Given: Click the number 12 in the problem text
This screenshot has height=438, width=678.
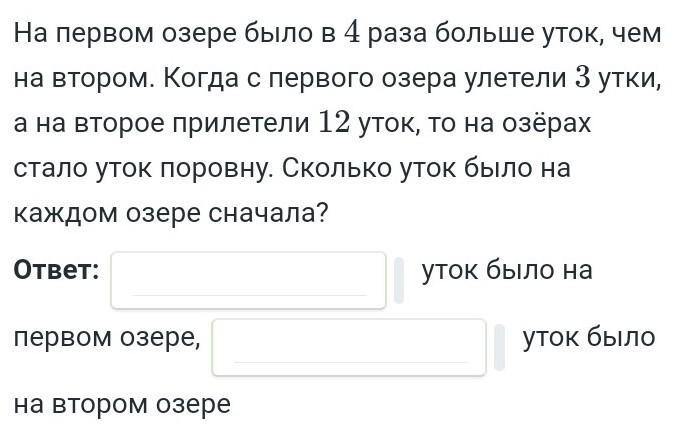Looking at the screenshot, I should (x=334, y=123).
